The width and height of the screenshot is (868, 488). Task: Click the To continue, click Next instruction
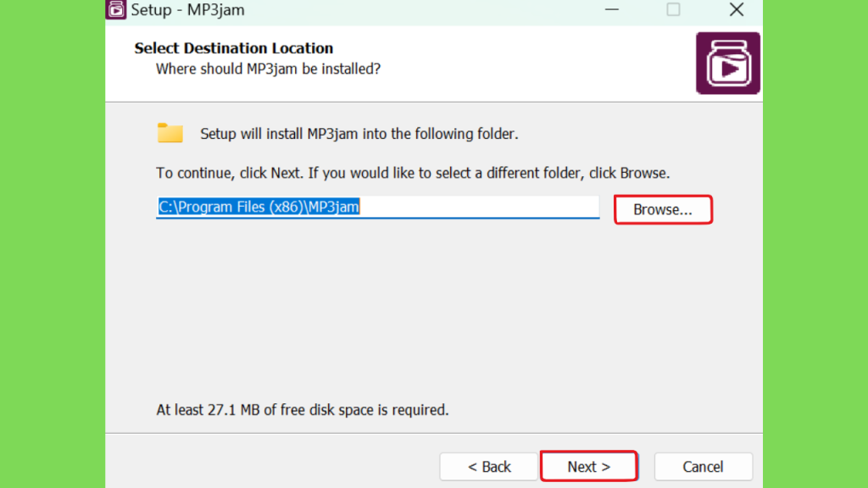click(413, 173)
